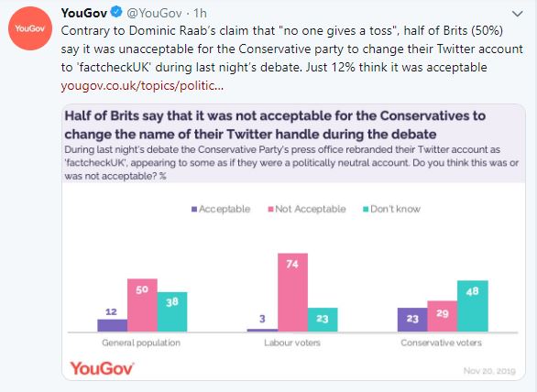Click the chart headline title text
Image resolution: width=537 pixels, height=392 pixels.
pyautogui.click(x=275, y=125)
